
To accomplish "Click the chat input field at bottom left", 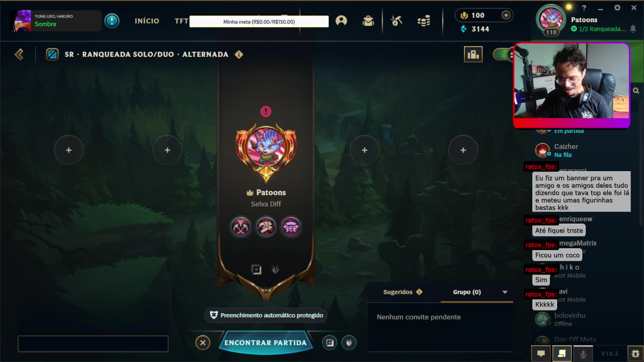I will 93,344.
